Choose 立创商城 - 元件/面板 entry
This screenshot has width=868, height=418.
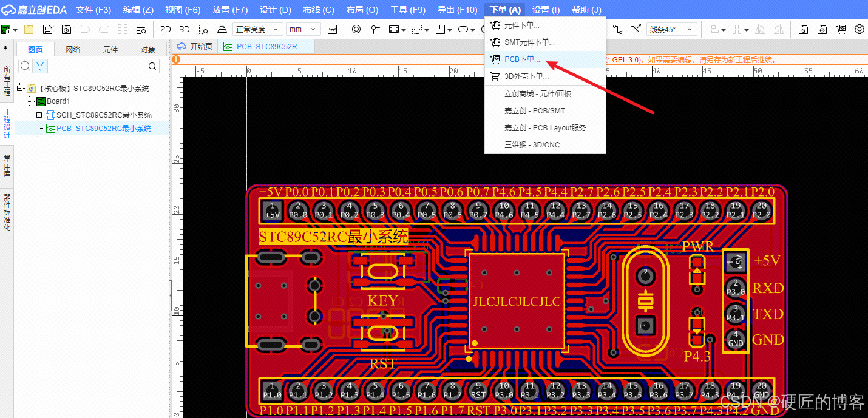pos(545,94)
